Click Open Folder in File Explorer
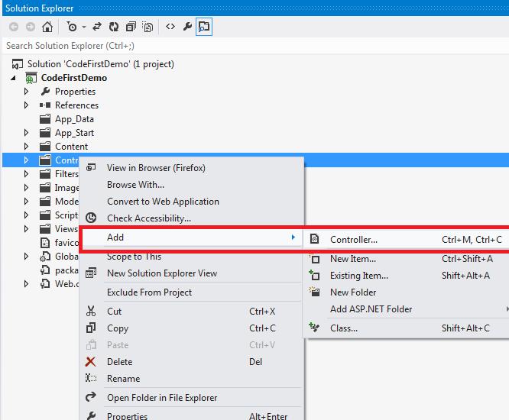Screen dimensions: 509x420 point(161,398)
